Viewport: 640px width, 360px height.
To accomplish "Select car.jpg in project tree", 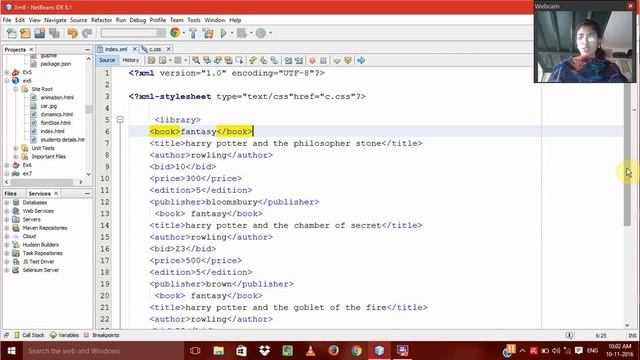I will tap(49, 106).
